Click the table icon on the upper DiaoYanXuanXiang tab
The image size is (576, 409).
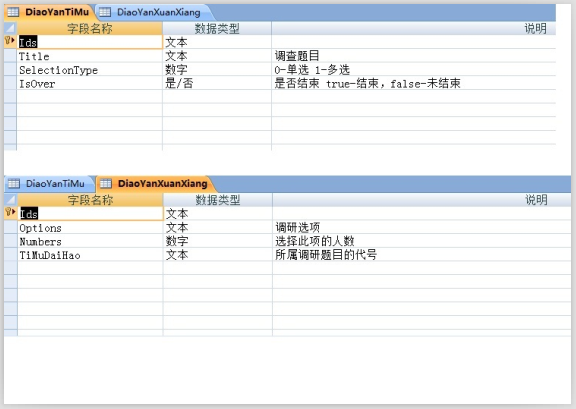pyautogui.click(x=105, y=12)
